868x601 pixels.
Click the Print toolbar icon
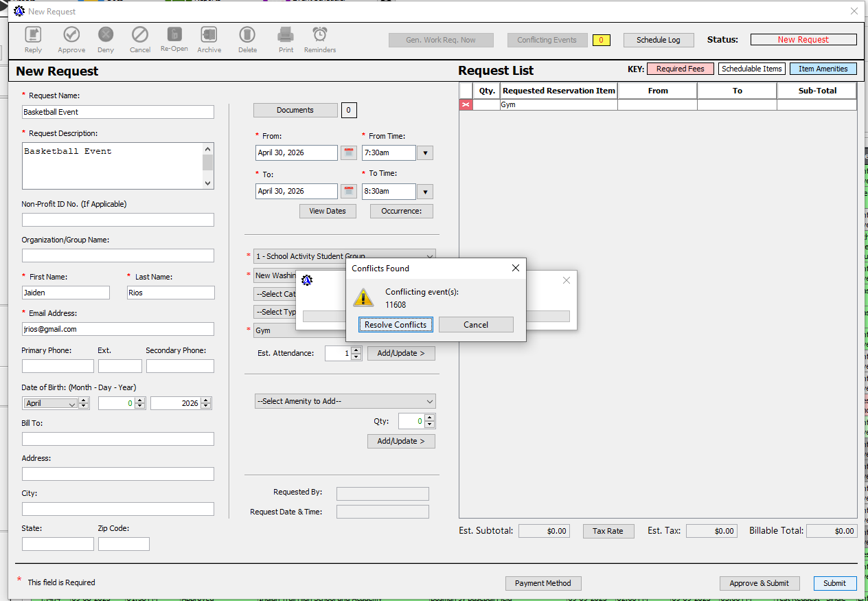click(x=286, y=36)
